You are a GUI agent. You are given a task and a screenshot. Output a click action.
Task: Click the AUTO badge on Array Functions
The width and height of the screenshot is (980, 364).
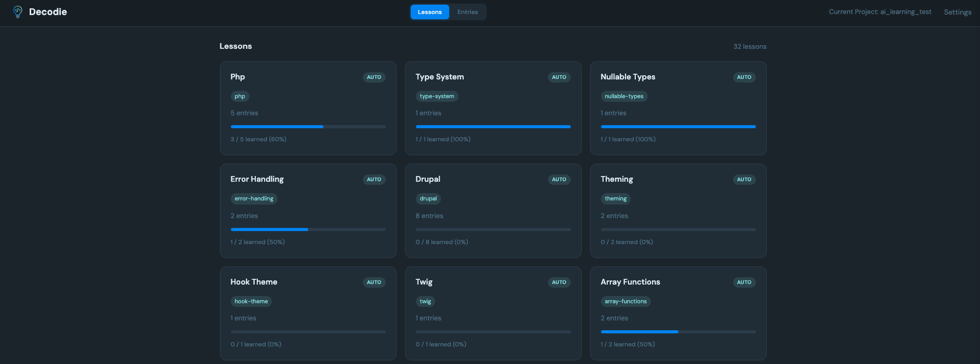point(744,282)
